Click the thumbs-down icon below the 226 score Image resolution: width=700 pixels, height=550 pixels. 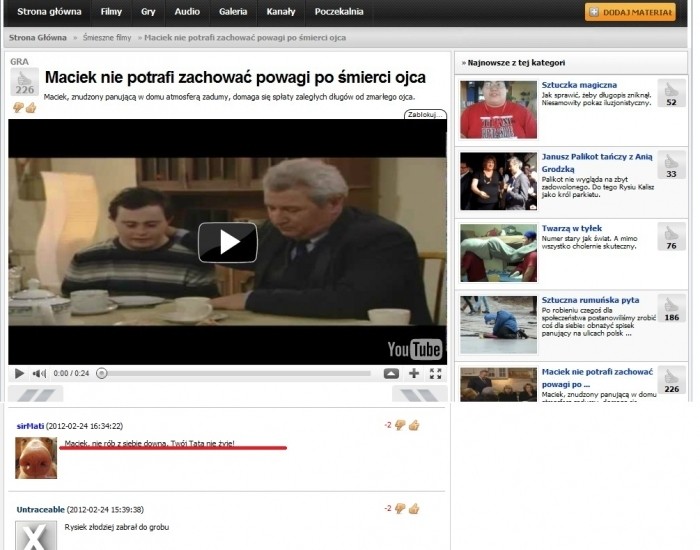[18, 107]
